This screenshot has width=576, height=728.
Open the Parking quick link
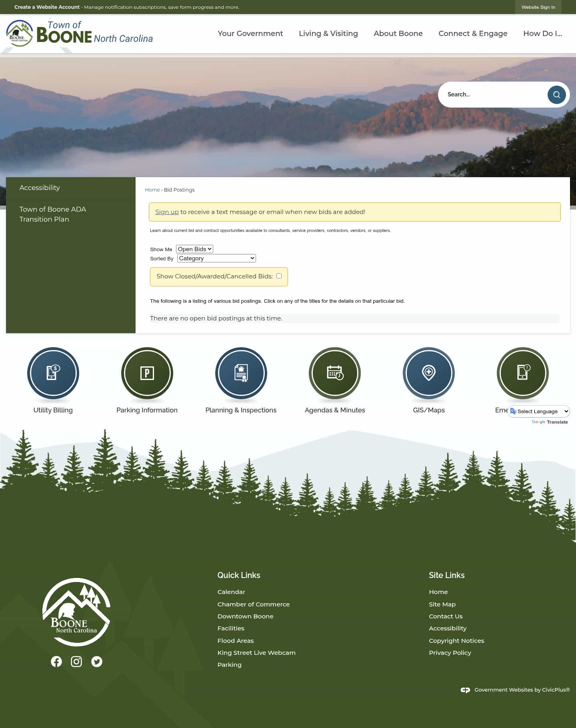(x=230, y=665)
